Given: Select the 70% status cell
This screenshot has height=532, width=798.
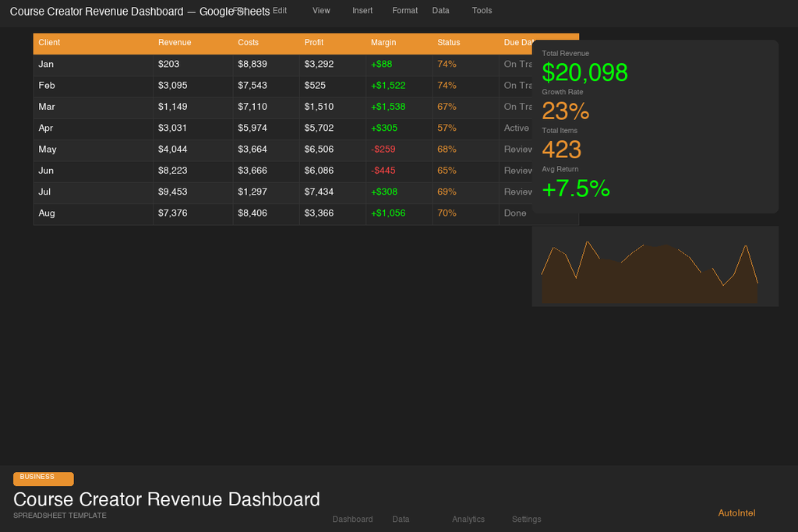Looking at the screenshot, I should coord(466,214).
